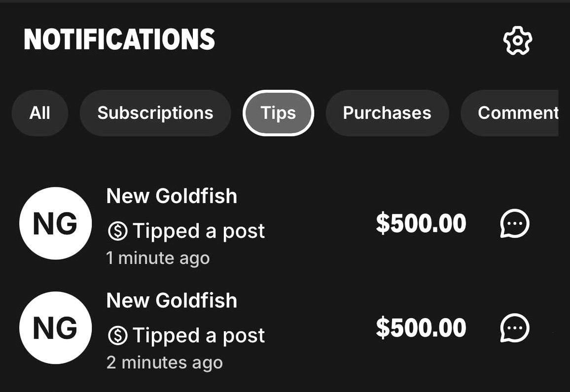View post tipped 1 minute ago
Image resolution: width=570 pixels, height=392 pixels.
click(x=198, y=231)
